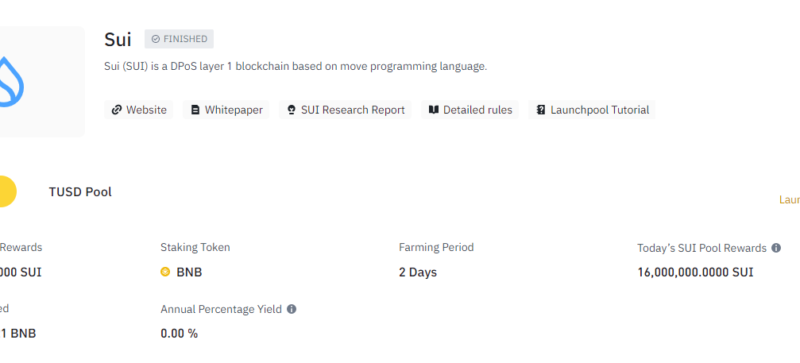Click info icon next to Today's SUI Pool Rewards
800x363 pixels.
click(776, 248)
